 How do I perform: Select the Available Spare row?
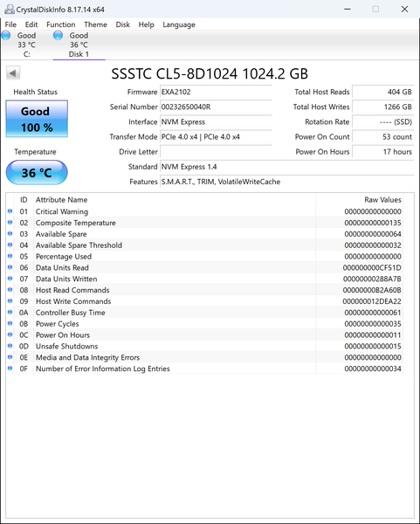coord(204,234)
